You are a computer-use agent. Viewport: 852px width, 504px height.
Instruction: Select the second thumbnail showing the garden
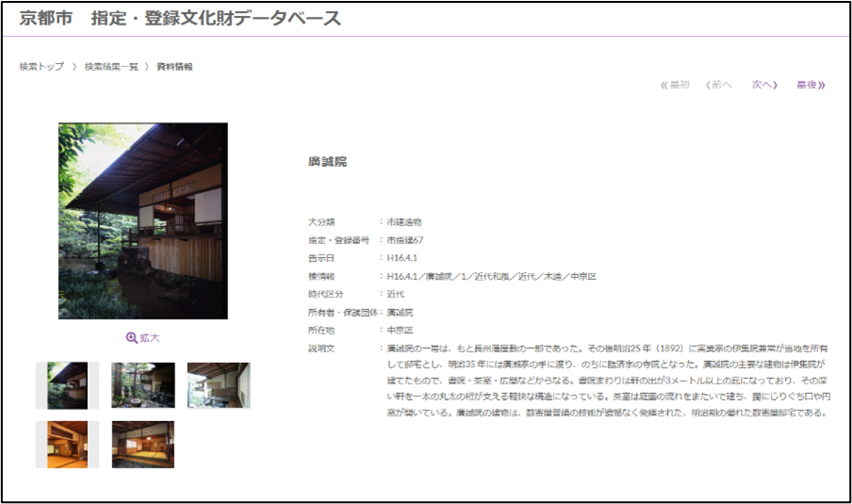pos(142,385)
